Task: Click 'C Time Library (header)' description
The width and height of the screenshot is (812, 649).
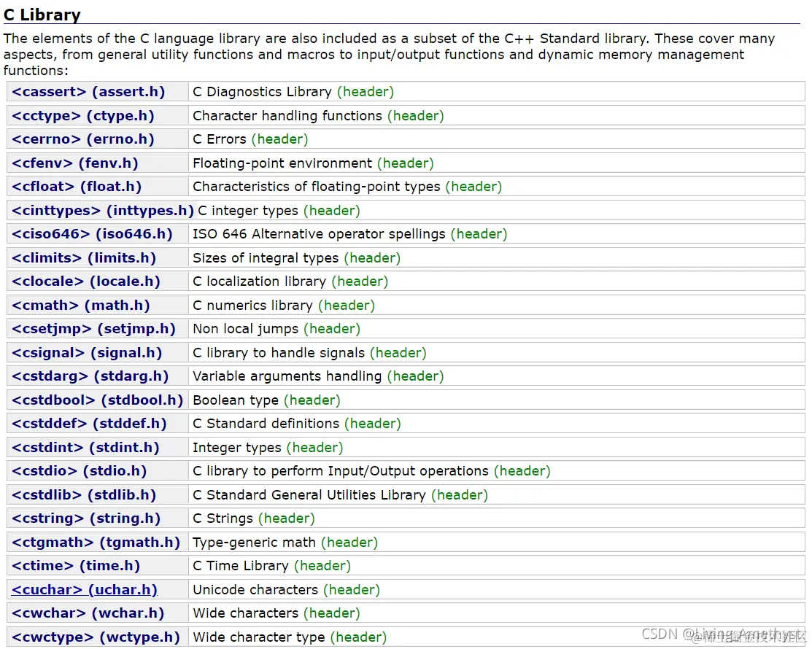Action: (272, 565)
